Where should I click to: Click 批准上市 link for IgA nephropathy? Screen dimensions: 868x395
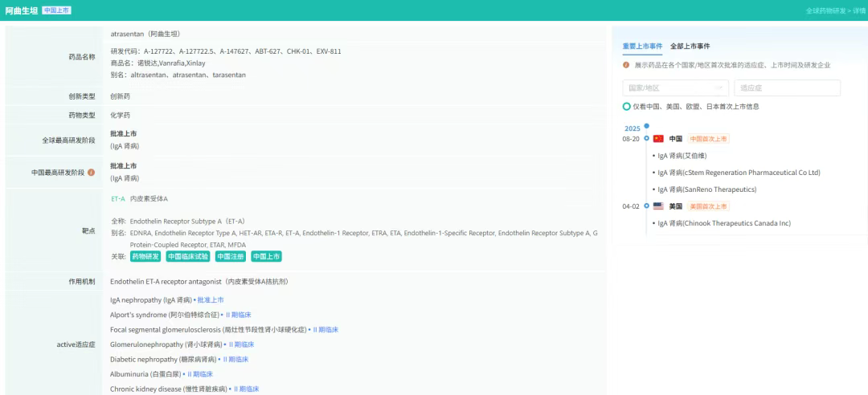coord(211,299)
